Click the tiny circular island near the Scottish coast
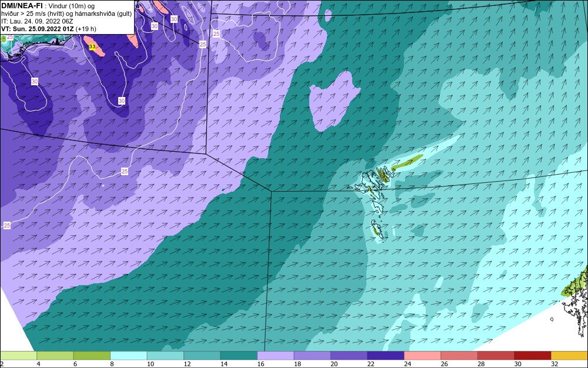Image resolution: width=588 pixels, height=368 pixels. pos(552,319)
